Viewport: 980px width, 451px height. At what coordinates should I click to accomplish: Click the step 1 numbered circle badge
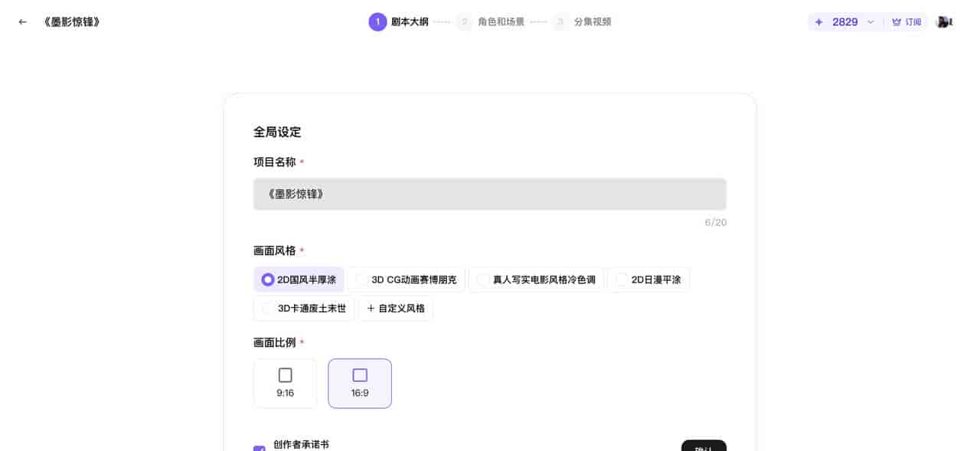point(377,22)
